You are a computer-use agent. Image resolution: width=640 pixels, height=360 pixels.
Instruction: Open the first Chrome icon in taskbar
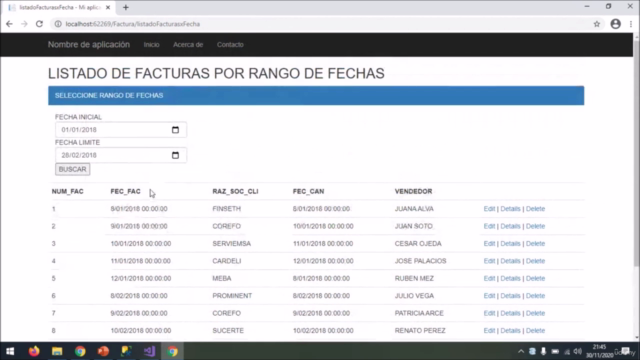pyautogui.click(x=80, y=351)
